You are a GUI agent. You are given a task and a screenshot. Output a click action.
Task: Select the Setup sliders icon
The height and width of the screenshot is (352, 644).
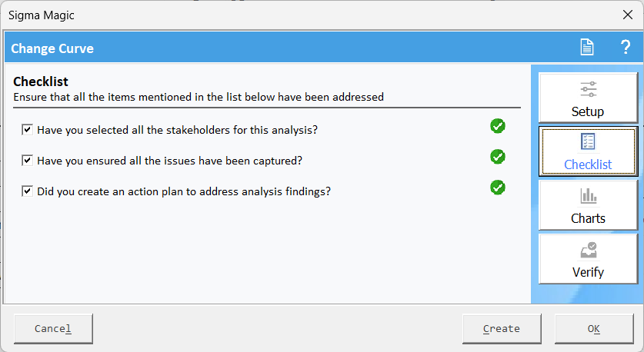coord(588,89)
